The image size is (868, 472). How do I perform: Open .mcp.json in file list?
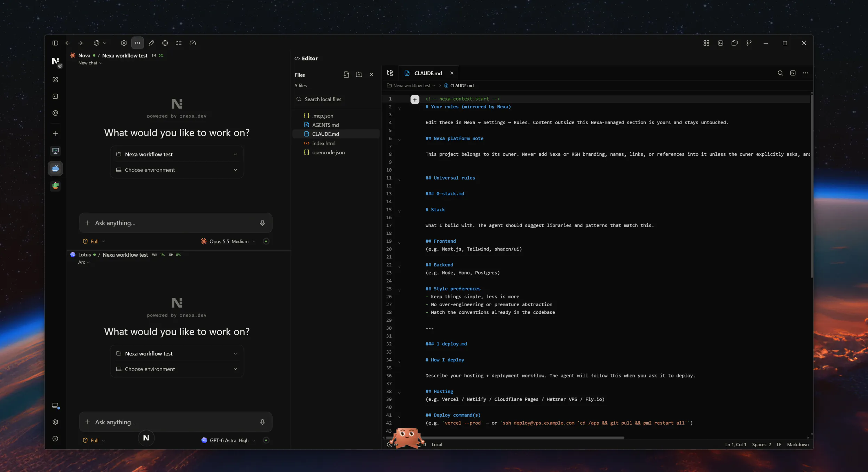(336, 116)
